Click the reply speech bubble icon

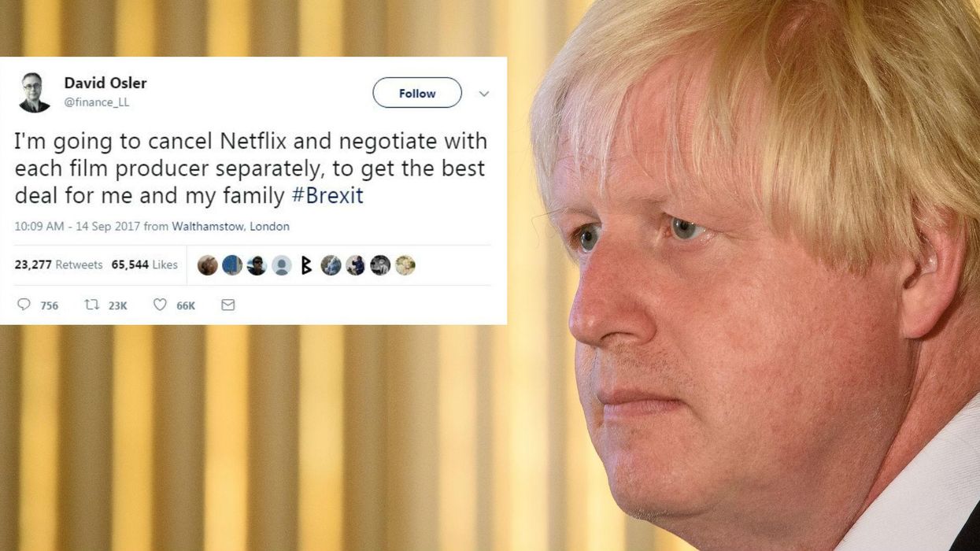click(24, 305)
